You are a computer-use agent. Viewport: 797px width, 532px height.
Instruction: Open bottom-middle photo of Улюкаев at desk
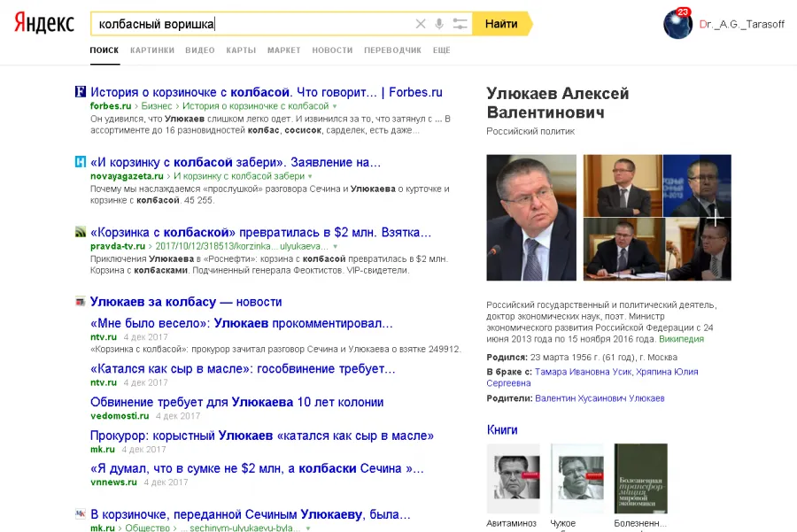(x=624, y=250)
